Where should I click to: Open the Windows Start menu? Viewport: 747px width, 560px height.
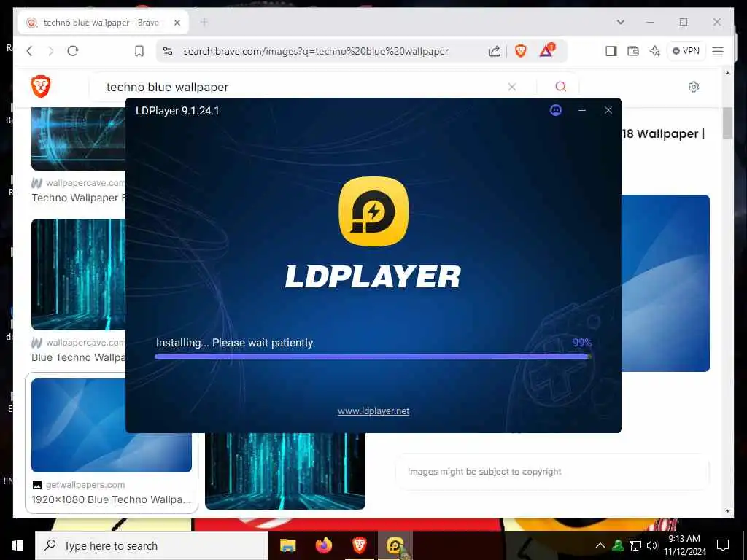(x=18, y=545)
